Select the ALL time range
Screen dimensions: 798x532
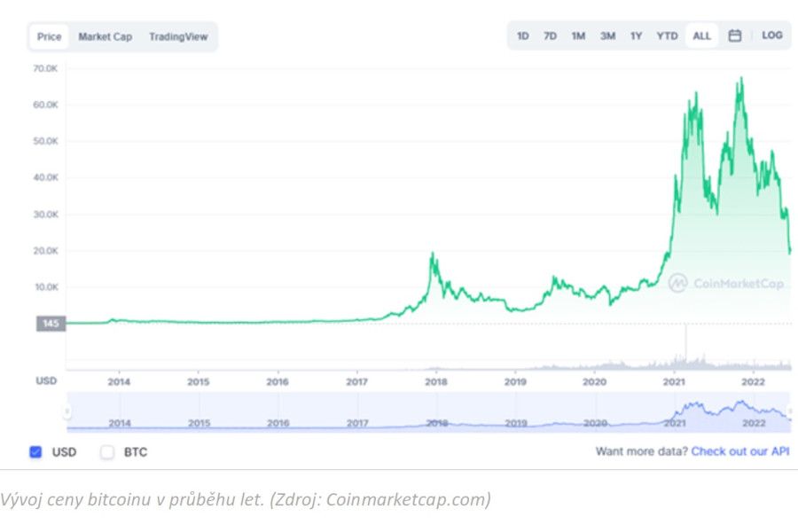[701, 35]
